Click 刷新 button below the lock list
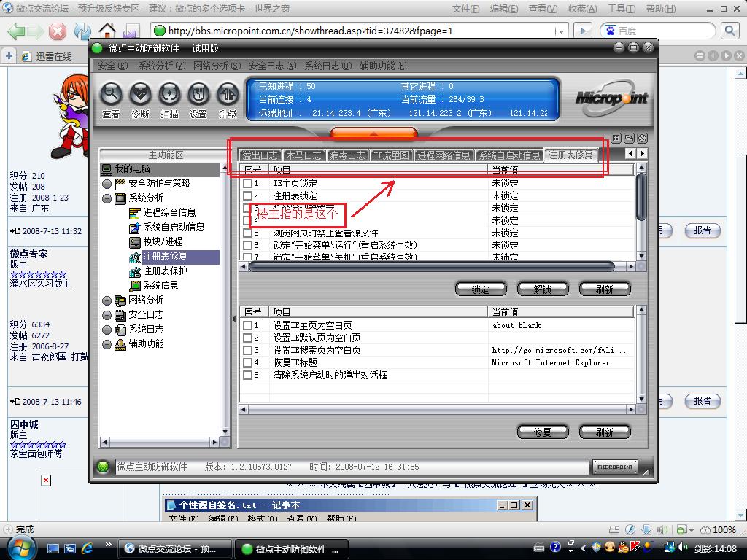Viewport: 747px width, 560px height. point(605,289)
